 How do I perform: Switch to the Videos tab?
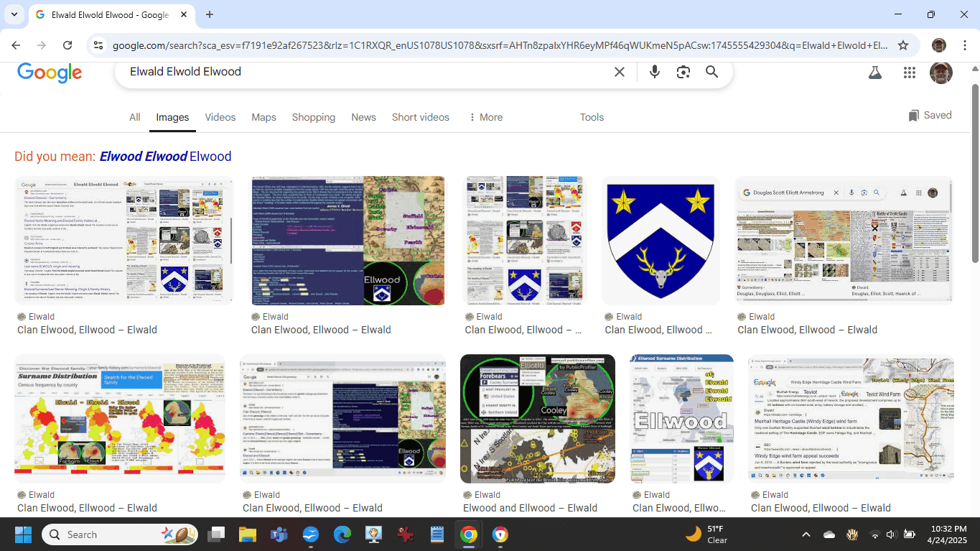point(220,117)
